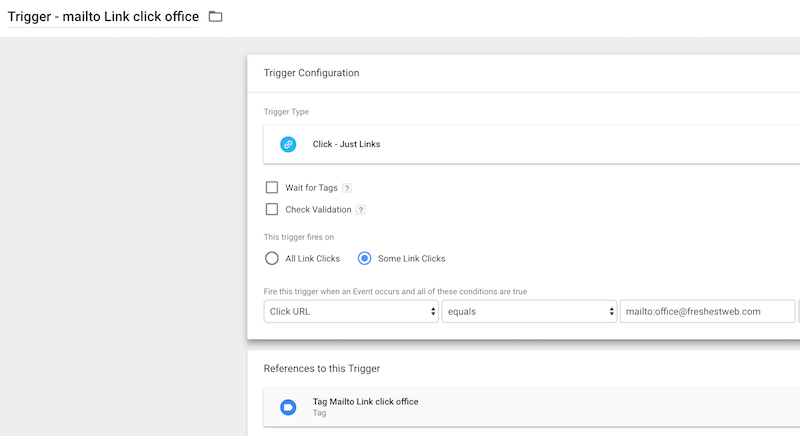Select the Some Link Clicks radio button

coord(365,258)
